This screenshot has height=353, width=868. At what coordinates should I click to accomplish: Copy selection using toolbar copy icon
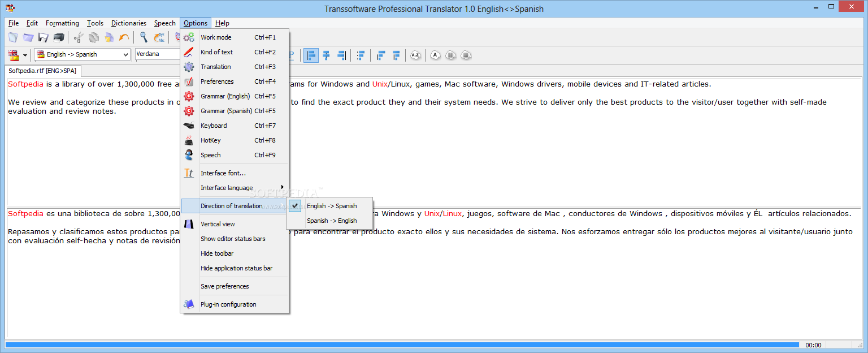click(x=94, y=37)
